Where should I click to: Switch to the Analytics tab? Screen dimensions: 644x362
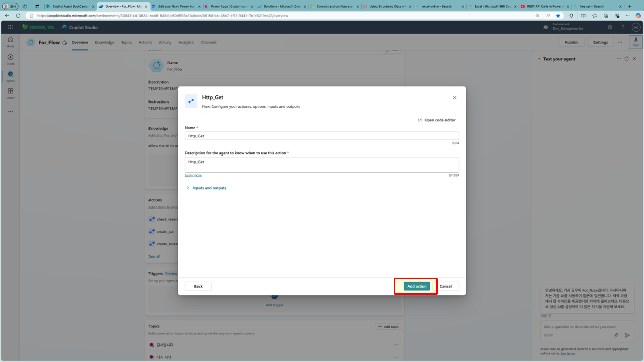tap(186, 42)
